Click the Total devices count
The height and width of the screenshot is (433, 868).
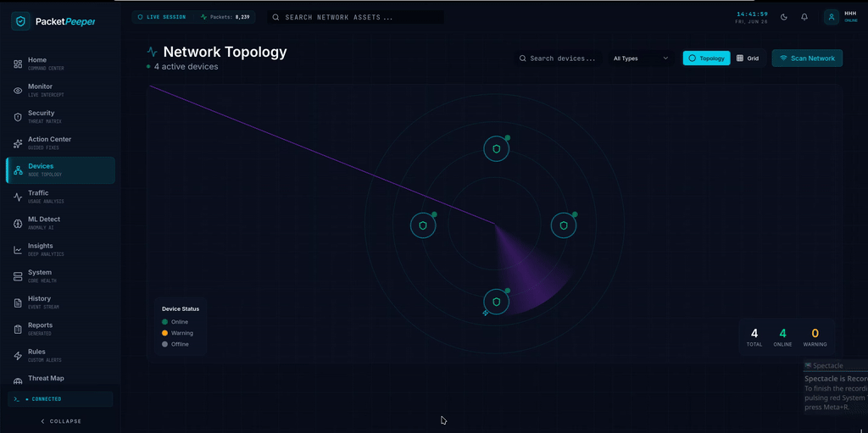pyautogui.click(x=754, y=337)
